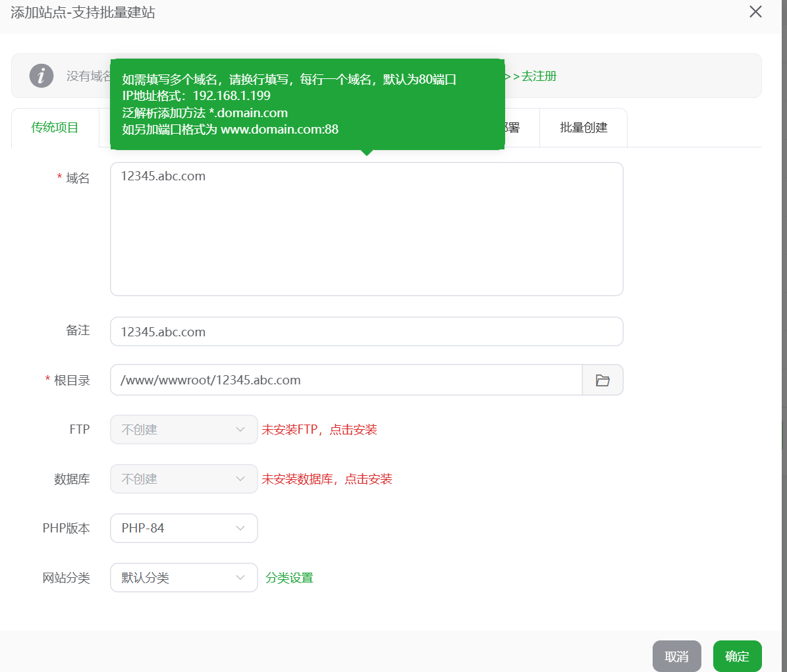The image size is (787, 672).
Task: Confirm with the green 确定 button
Action: click(737, 656)
